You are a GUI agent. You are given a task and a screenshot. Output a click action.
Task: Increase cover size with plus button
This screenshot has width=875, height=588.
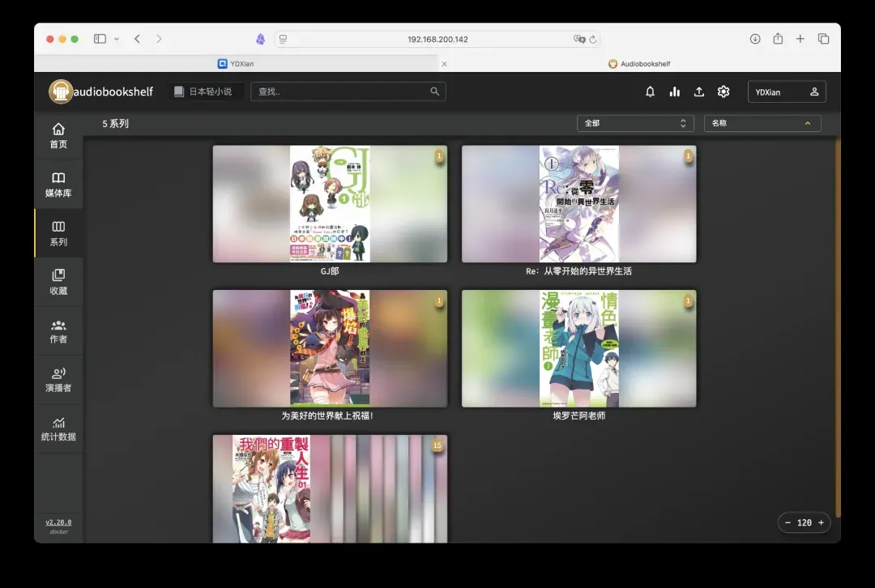point(821,522)
